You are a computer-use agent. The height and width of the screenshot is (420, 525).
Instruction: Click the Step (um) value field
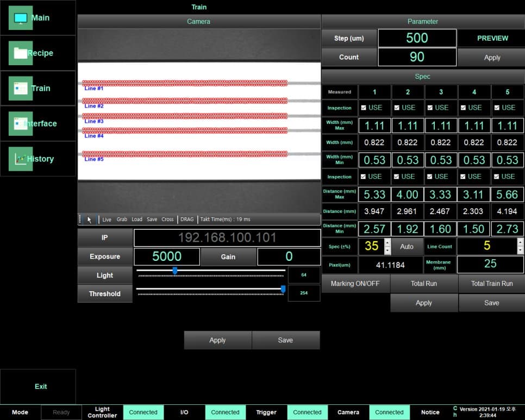coord(417,38)
